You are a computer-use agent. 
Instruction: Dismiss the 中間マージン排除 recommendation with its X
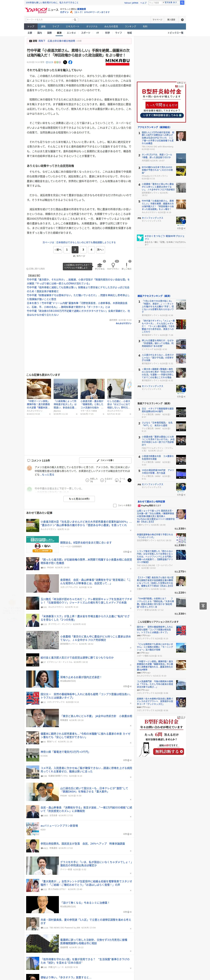coord(50,414)
